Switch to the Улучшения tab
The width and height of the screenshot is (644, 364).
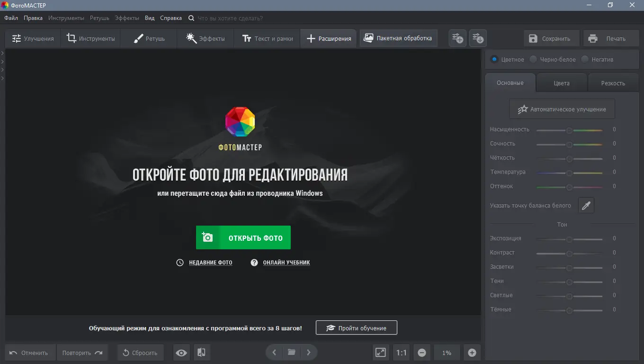[33, 38]
